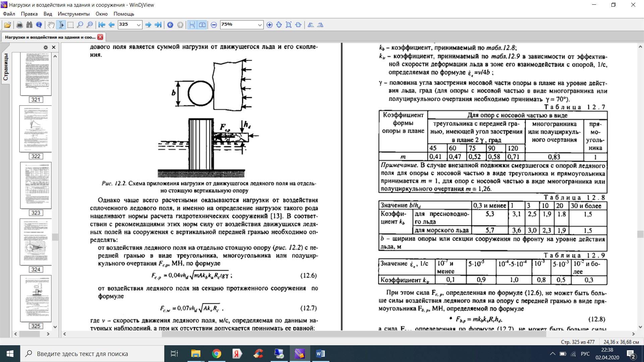Navigate back in view history
Screen dimensions: 644x362
click(x=170, y=25)
